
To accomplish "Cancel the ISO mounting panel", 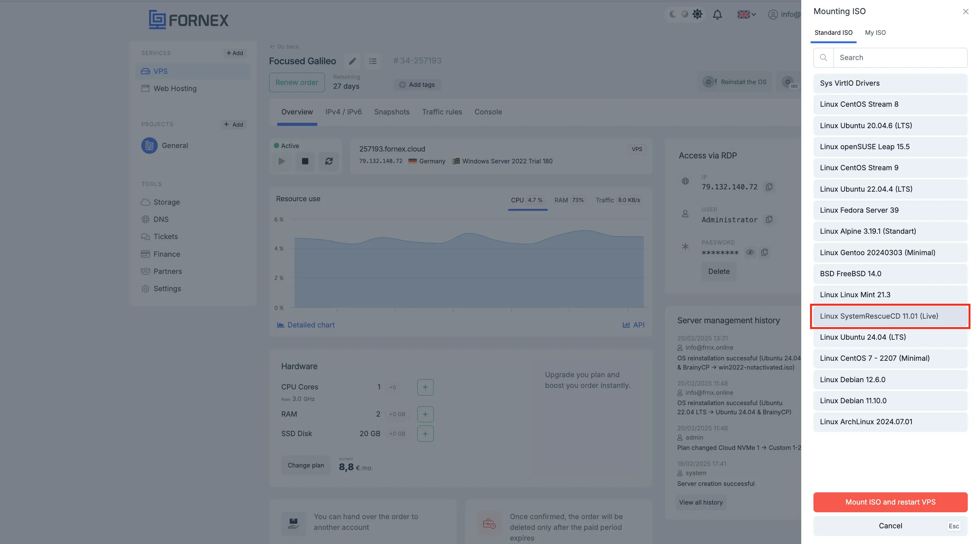I will coord(890,526).
